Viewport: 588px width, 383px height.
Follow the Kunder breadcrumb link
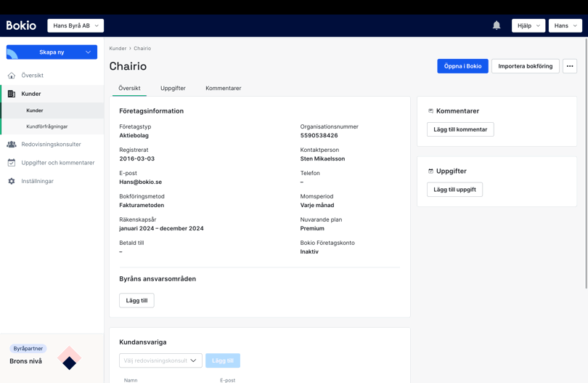118,49
